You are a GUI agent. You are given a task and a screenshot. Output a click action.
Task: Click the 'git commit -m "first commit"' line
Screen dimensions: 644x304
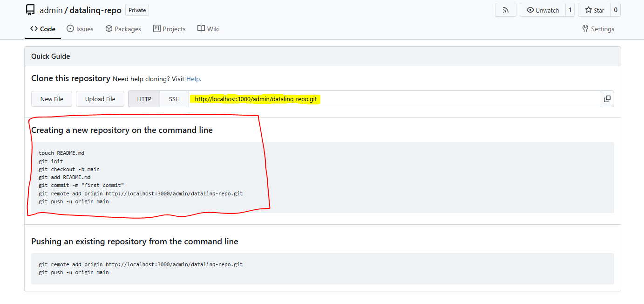coord(81,185)
